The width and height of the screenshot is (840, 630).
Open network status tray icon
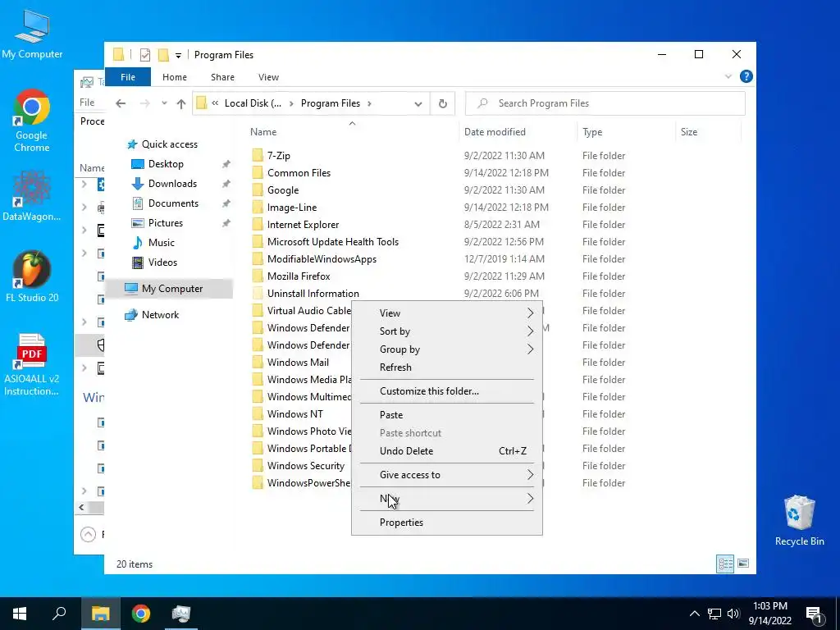[714, 614]
